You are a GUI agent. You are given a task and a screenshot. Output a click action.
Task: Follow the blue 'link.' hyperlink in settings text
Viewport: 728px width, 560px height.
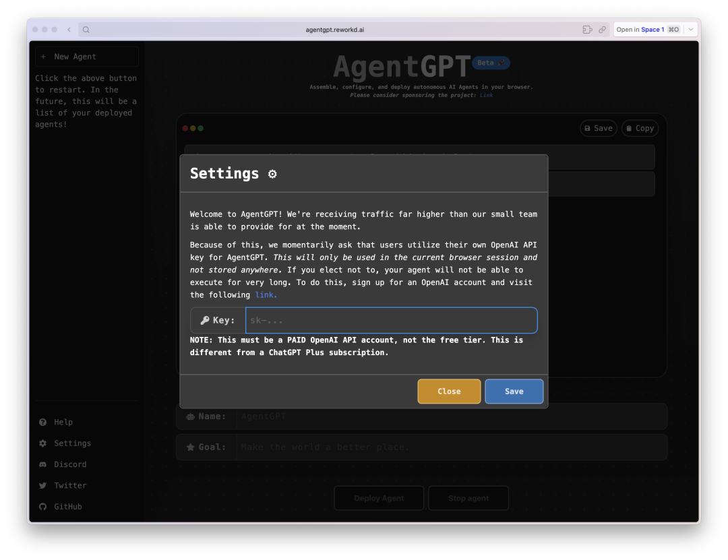coord(266,295)
